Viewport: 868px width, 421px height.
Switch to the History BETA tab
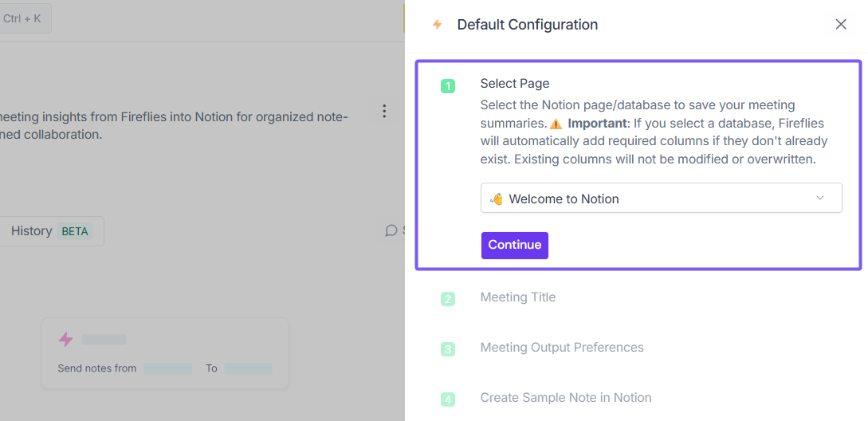coord(52,231)
